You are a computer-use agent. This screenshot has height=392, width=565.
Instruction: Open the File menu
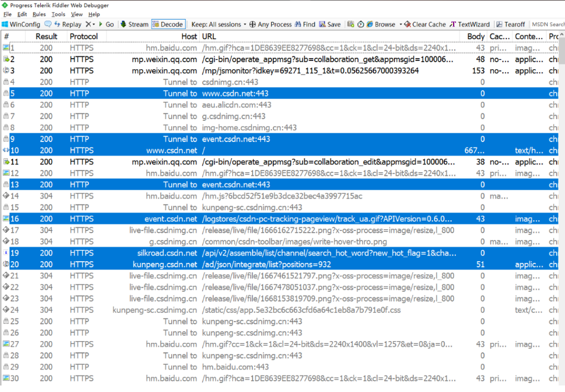point(7,14)
